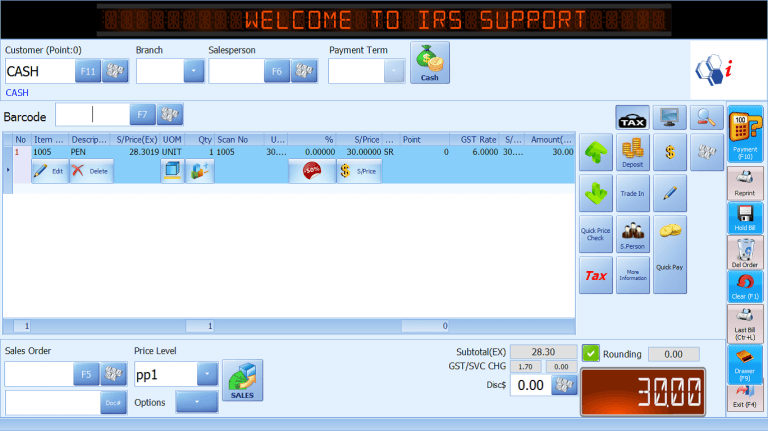The height and width of the screenshot is (431, 768).
Task: Click the Salesperson input field
Action: click(x=237, y=71)
